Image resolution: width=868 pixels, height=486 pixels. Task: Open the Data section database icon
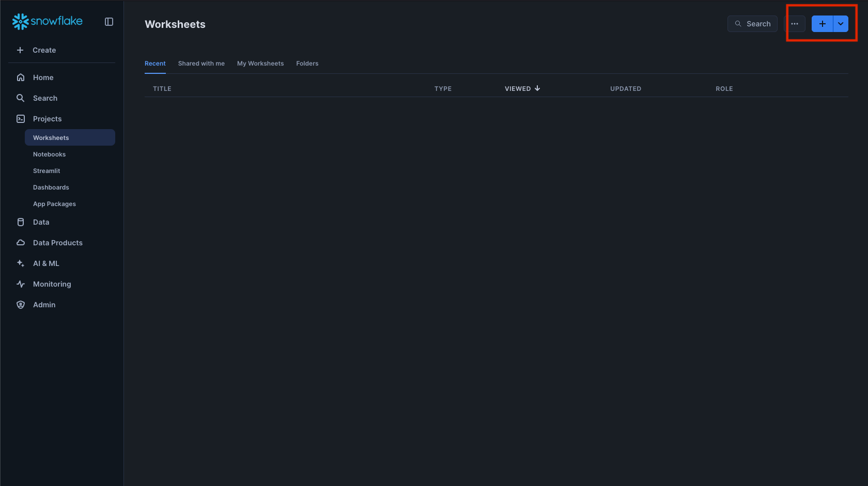pyautogui.click(x=21, y=222)
